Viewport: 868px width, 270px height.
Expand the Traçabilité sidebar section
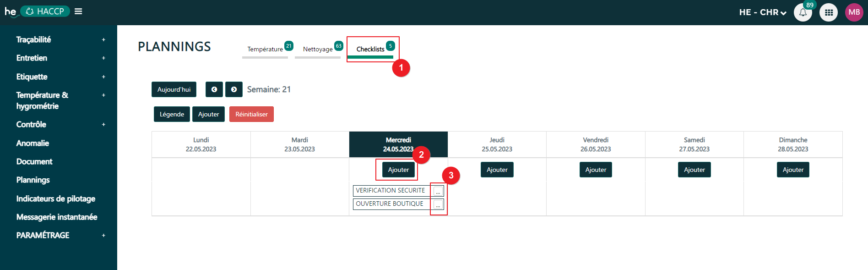coord(103,40)
